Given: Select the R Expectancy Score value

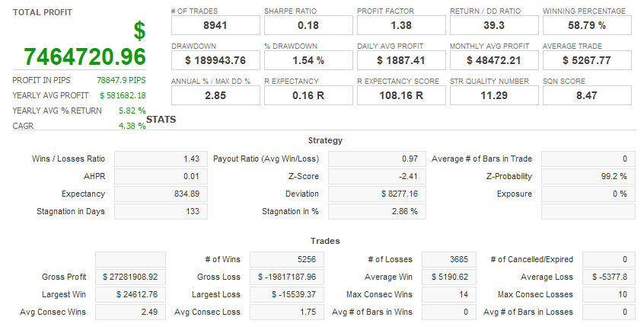Looking at the screenshot, I should pos(400,95).
